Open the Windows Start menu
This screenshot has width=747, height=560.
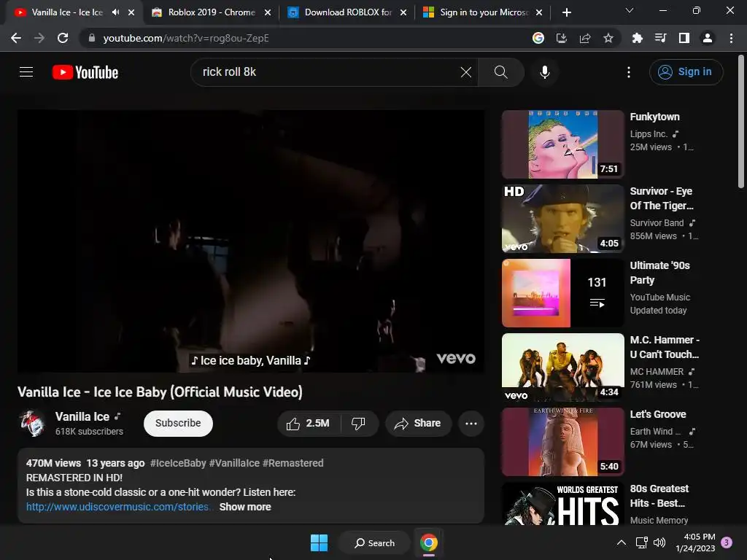pyautogui.click(x=319, y=542)
